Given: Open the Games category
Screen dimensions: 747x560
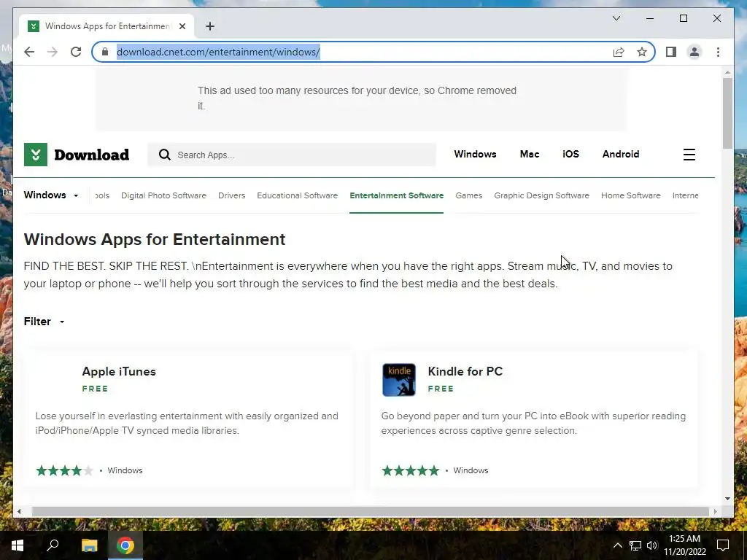Looking at the screenshot, I should [469, 195].
